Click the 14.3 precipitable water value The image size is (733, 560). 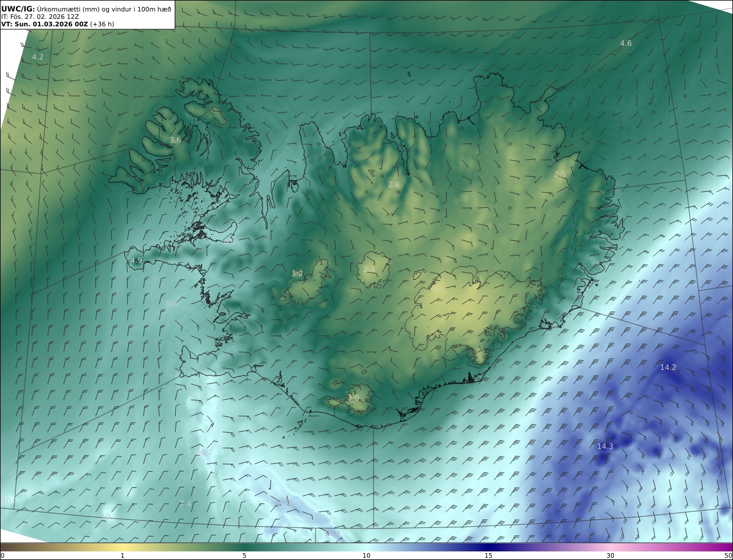click(x=605, y=447)
